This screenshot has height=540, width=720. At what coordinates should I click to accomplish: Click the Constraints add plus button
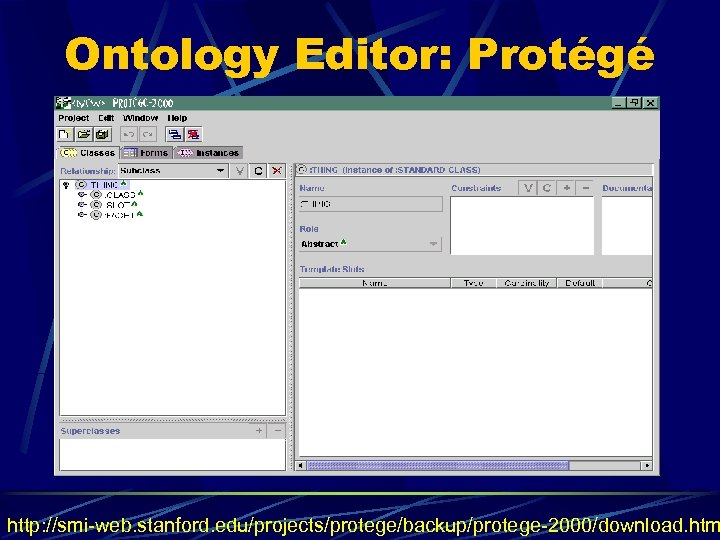pos(567,188)
